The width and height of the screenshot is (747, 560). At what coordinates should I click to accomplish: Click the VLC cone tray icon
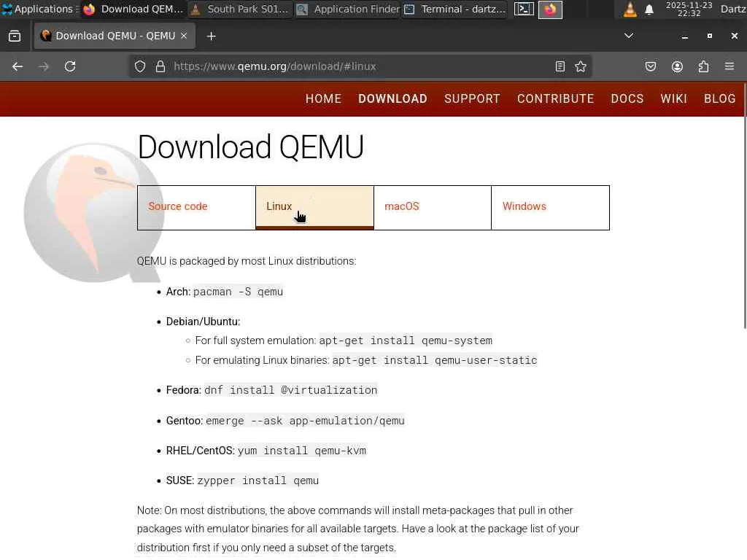[630, 9]
